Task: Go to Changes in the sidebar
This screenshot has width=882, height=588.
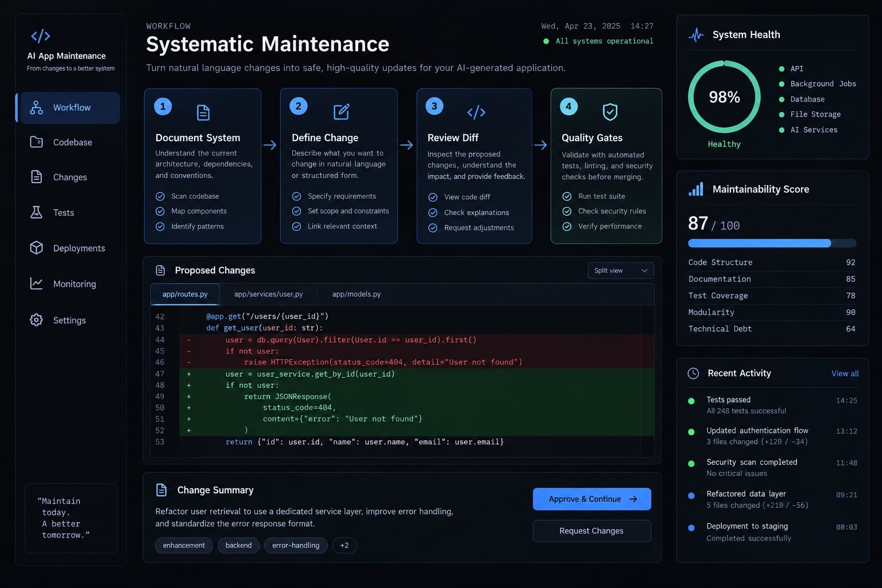Action: [x=69, y=177]
